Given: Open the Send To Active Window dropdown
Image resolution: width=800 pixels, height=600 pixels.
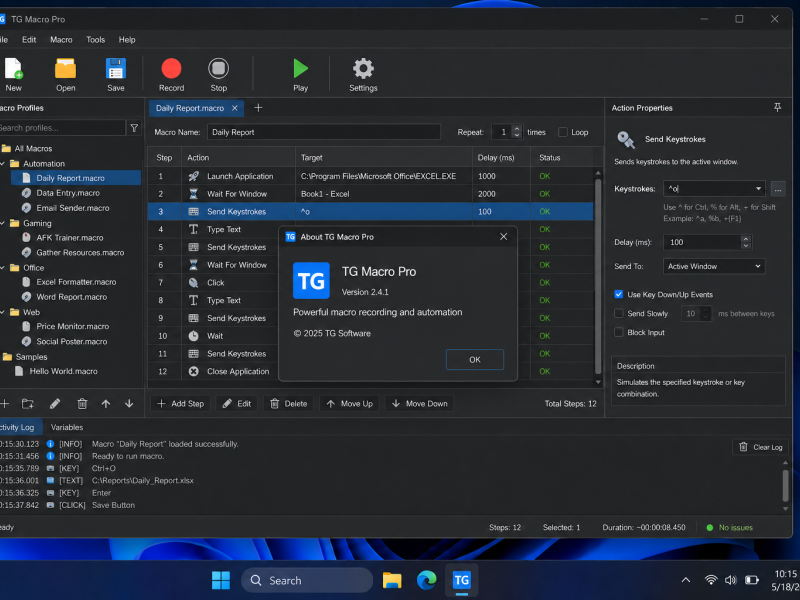Looking at the screenshot, I should [714, 266].
